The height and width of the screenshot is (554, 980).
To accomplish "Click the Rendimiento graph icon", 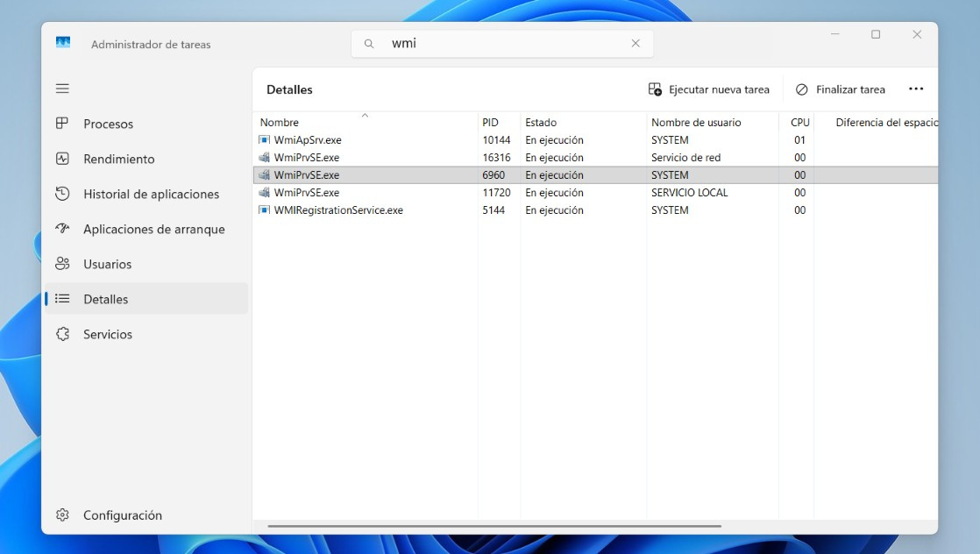I will (62, 158).
